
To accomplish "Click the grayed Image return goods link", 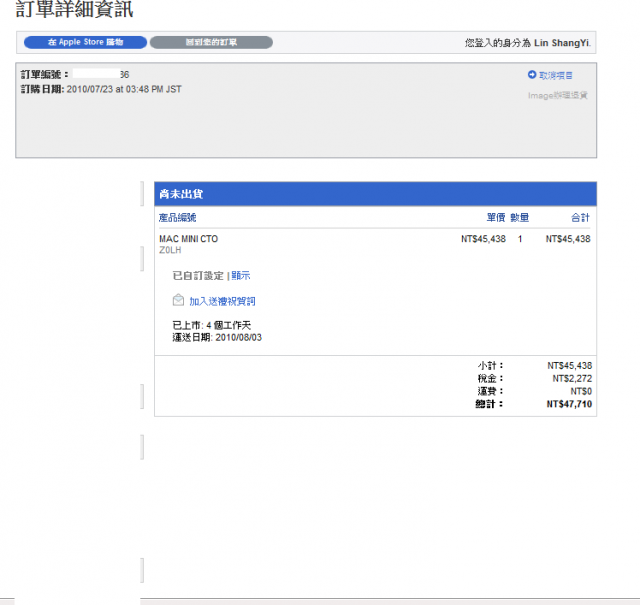I will 558,95.
